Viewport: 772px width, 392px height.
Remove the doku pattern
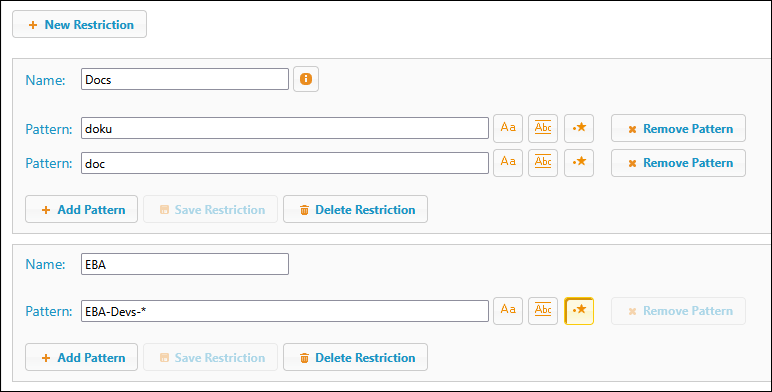coord(678,129)
